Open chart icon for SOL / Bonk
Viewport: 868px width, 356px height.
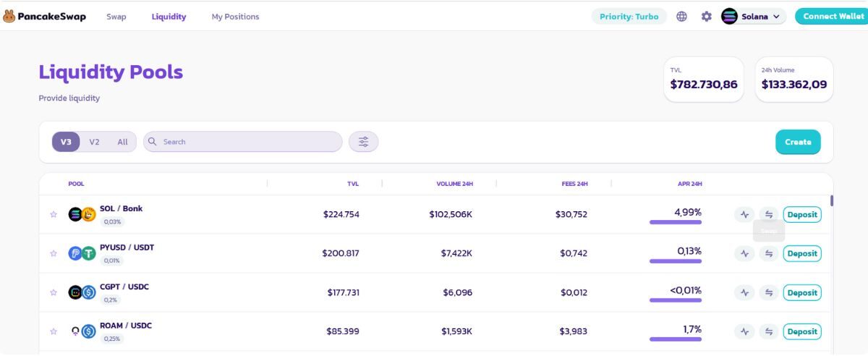click(x=744, y=214)
